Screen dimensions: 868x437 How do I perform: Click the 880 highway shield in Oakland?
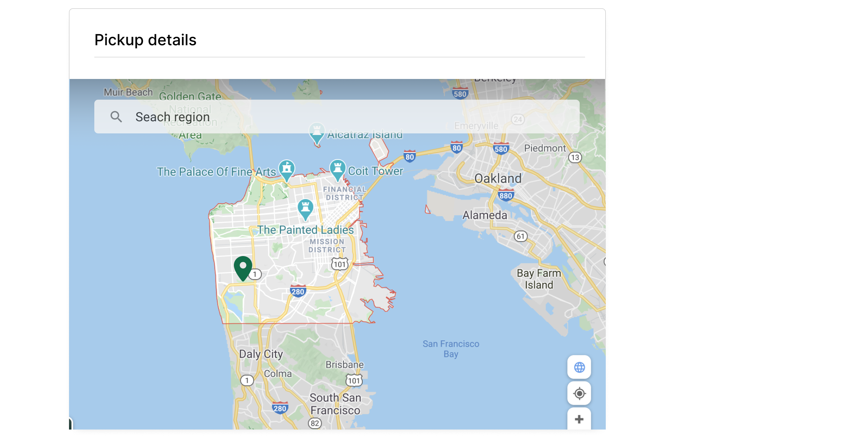click(x=506, y=195)
